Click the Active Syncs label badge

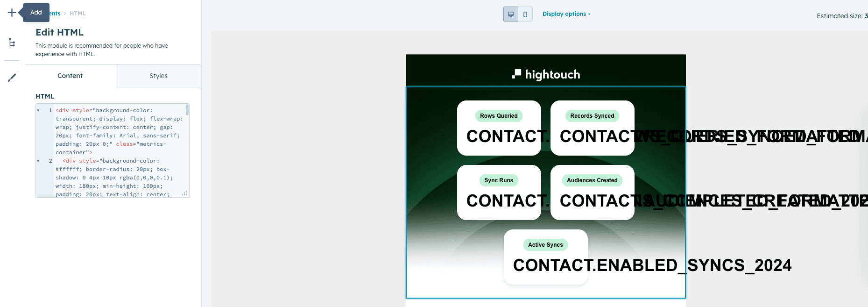pos(545,245)
